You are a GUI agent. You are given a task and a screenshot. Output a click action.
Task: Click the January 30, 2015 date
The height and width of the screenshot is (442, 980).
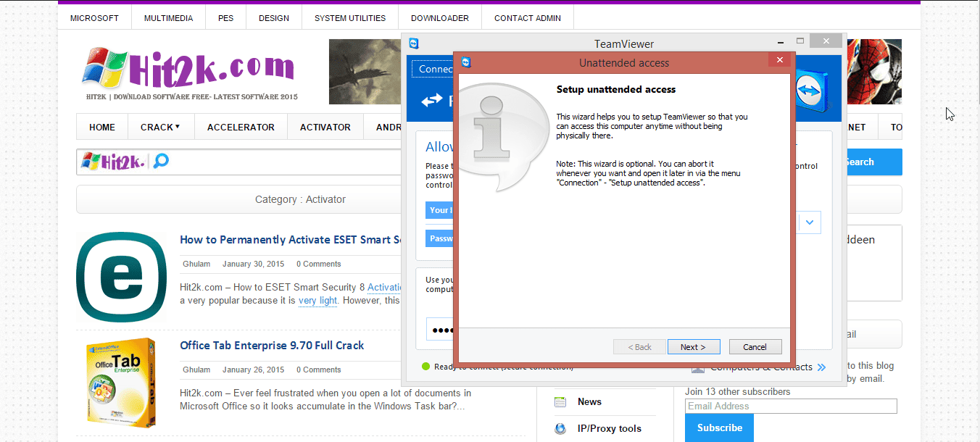(x=254, y=264)
